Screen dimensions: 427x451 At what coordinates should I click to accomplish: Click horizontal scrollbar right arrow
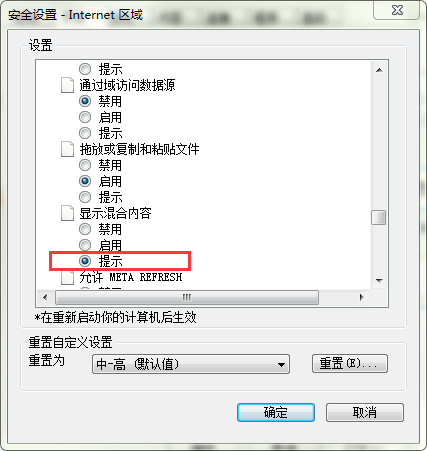[361, 297]
